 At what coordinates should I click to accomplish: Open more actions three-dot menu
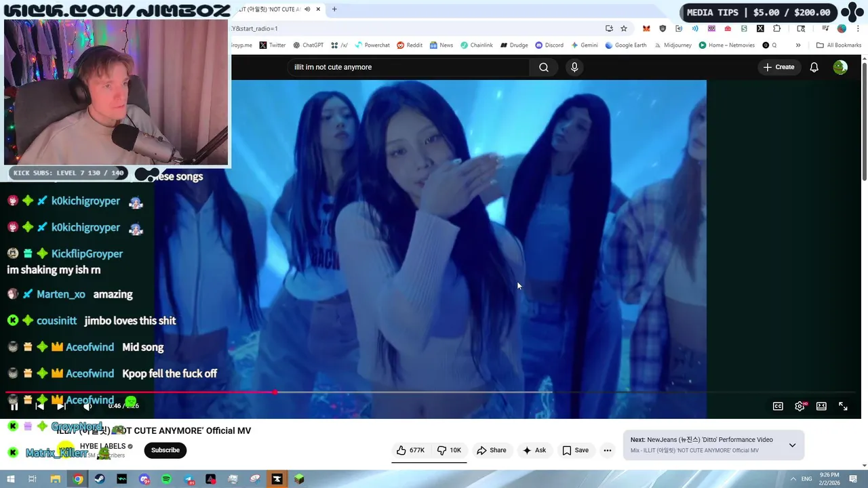click(x=608, y=450)
